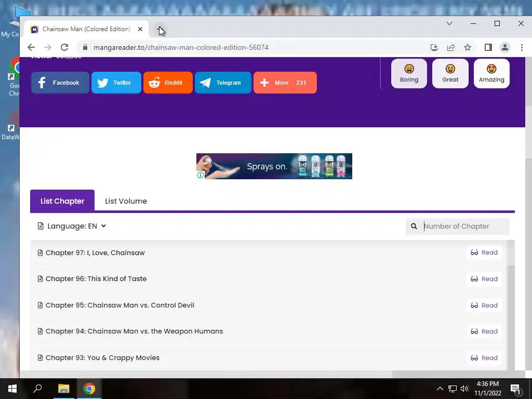Open the tab search chevron
This screenshot has width=532, height=399.
449,23
